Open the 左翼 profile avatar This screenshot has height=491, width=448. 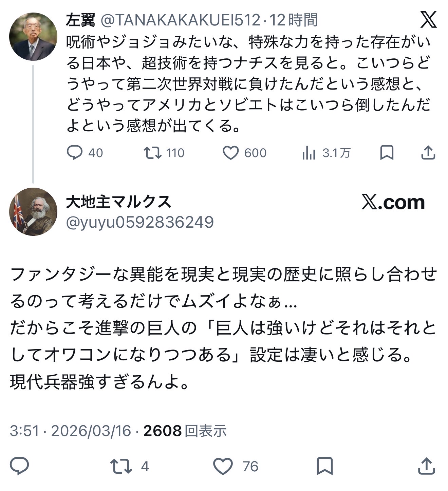coord(33,37)
